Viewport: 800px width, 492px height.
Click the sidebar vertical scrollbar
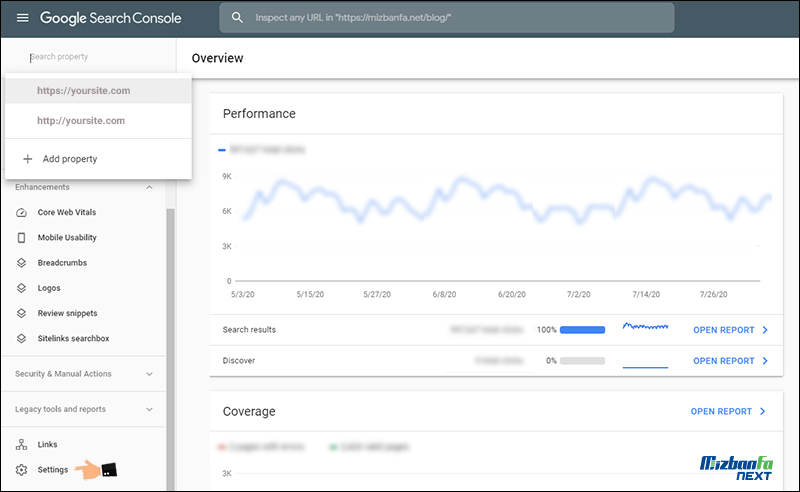(170, 347)
